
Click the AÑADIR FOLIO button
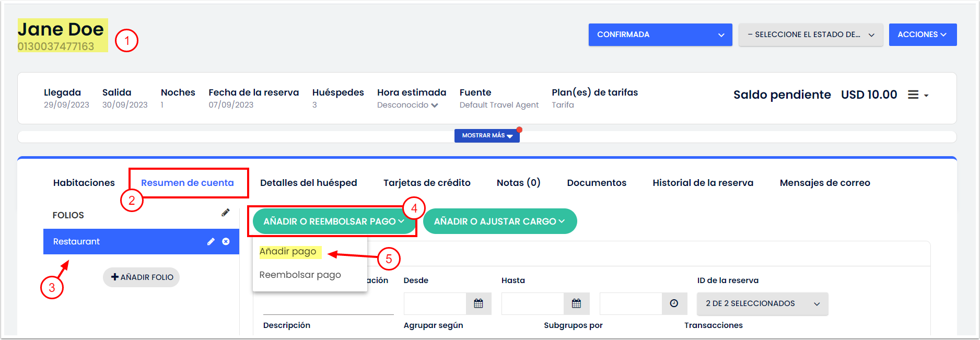point(142,277)
